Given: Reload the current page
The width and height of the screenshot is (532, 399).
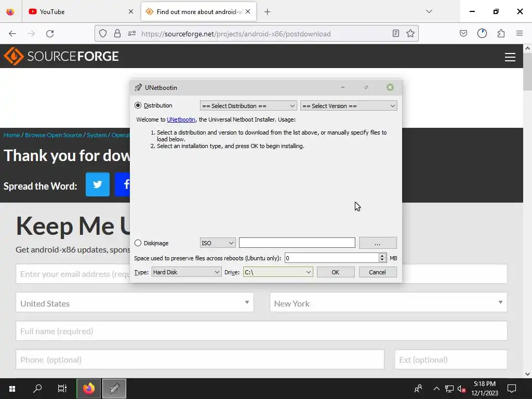Looking at the screenshot, I should [x=50, y=34].
